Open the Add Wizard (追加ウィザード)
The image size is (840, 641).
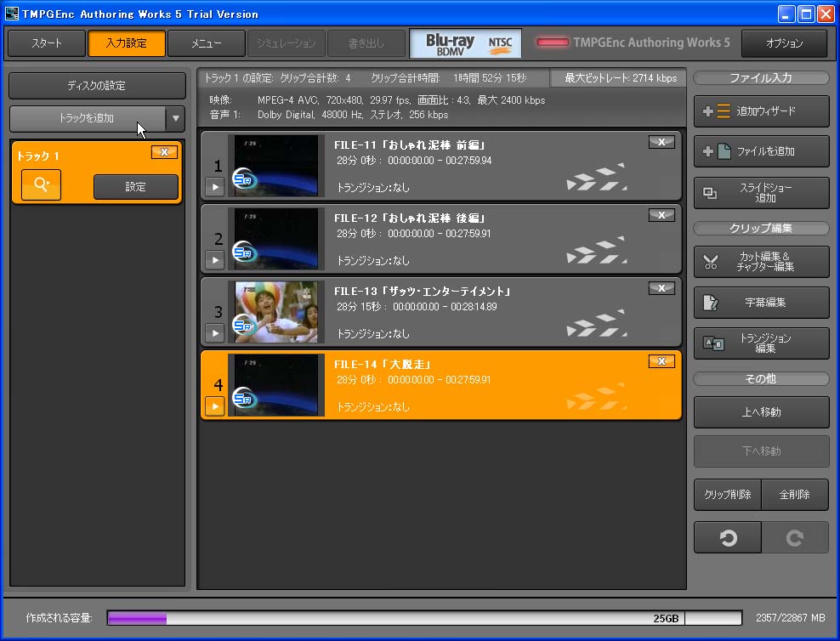click(x=761, y=111)
